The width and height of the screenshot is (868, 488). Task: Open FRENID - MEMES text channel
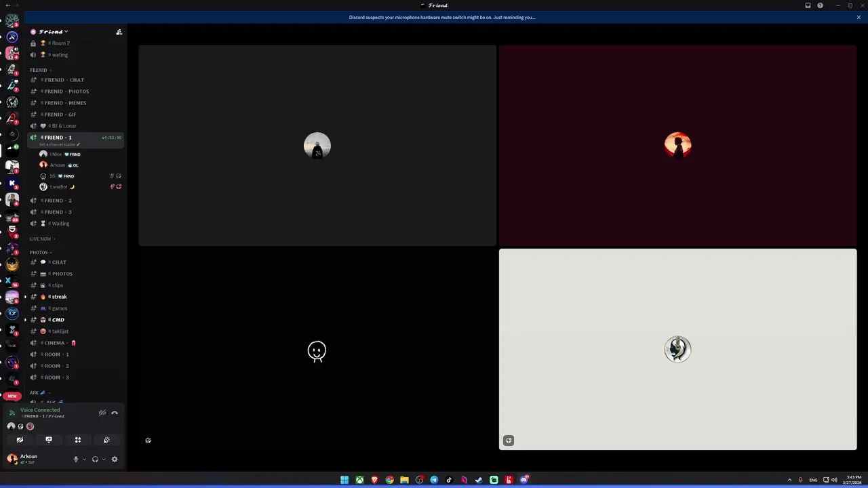[x=75, y=103]
